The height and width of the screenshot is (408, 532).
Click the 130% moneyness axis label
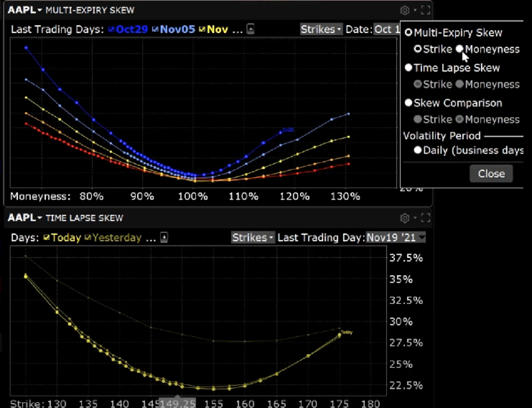(x=345, y=197)
